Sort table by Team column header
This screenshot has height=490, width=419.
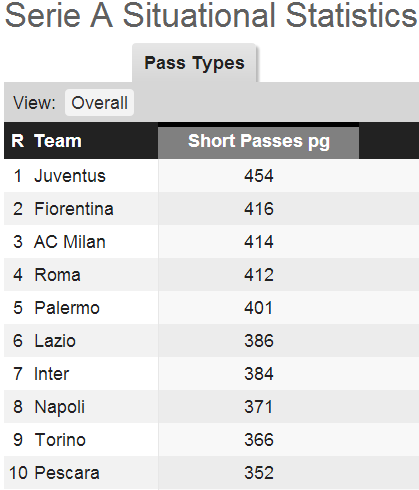click(58, 141)
